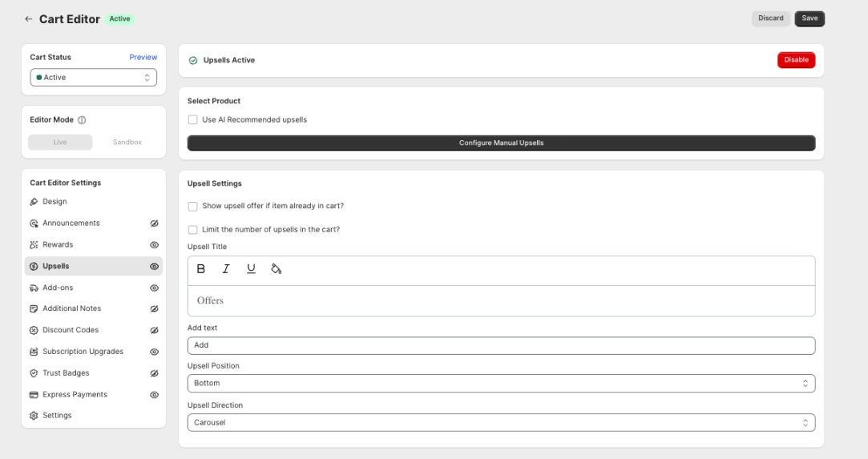This screenshot has height=459, width=868.
Task: Click the Upsell Title text area containing Offers
Action: click(x=501, y=301)
